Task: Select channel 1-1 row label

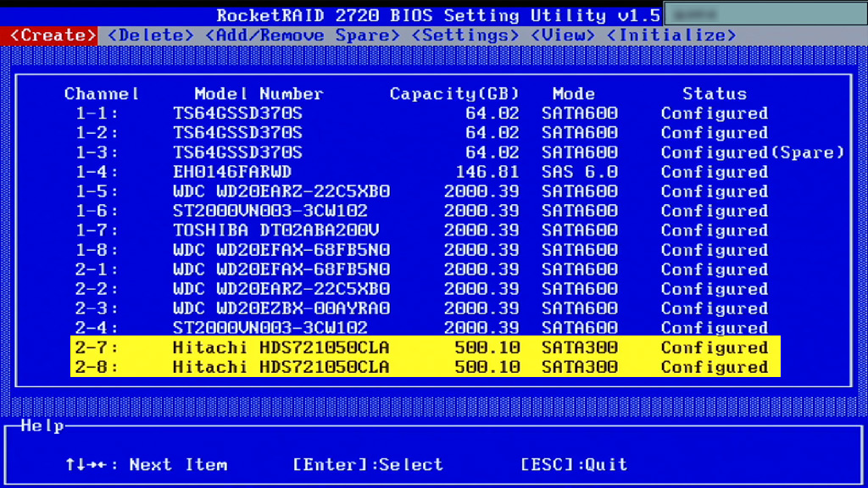Action: click(97, 114)
